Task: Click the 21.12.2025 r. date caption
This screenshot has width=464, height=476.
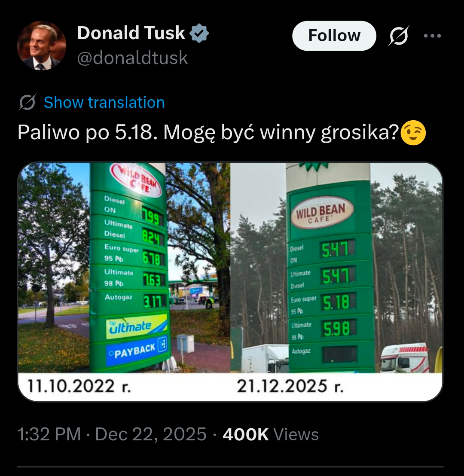Action: pyautogui.click(x=290, y=386)
